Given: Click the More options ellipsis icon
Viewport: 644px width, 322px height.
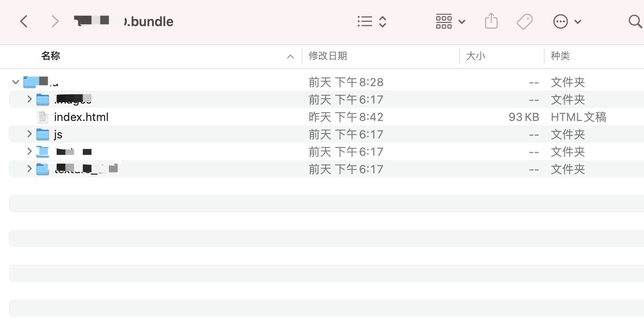Looking at the screenshot, I should coord(561,21).
